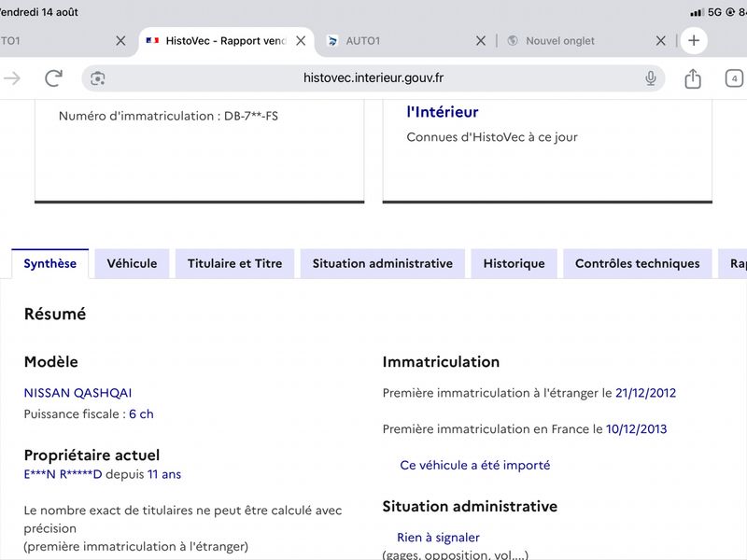747x560 pixels.
Task: Open the Synthèse tab
Action: pos(50,263)
